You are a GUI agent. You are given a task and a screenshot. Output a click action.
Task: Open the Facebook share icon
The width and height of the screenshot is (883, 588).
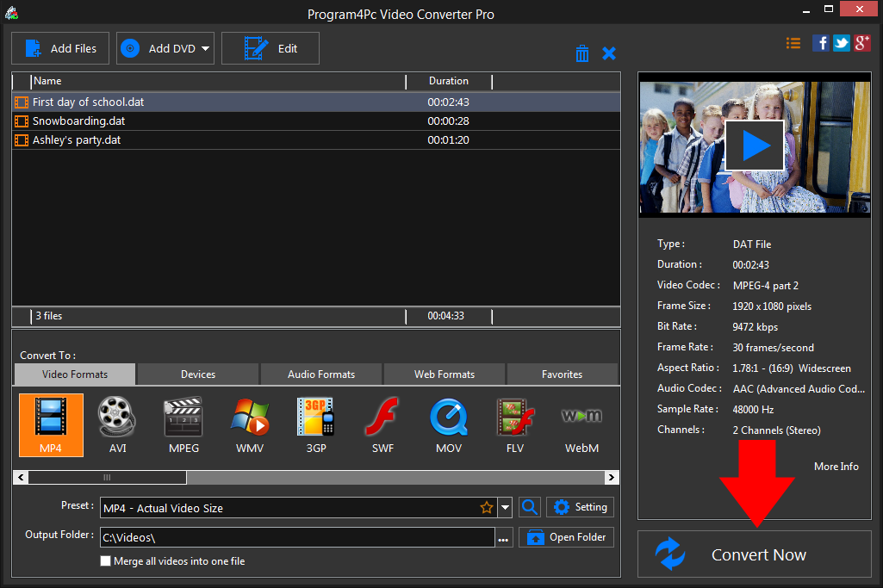click(821, 43)
